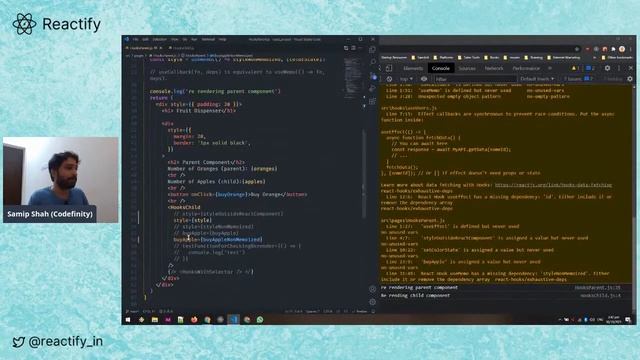
Task: Open DevTools three-dot customize menu
Action: click(x=619, y=68)
